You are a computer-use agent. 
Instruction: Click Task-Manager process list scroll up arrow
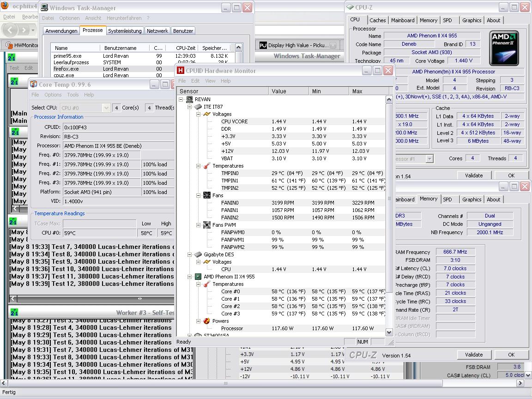pyautogui.click(x=238, y=48)
